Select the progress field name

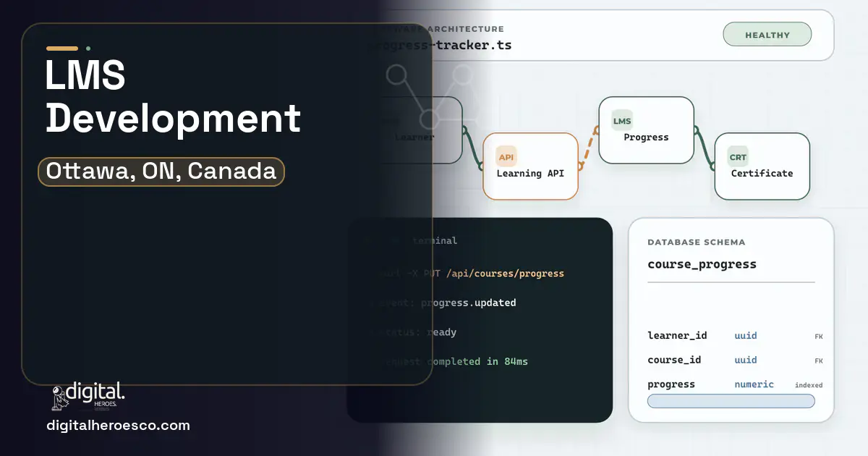(x=671, y=384)
